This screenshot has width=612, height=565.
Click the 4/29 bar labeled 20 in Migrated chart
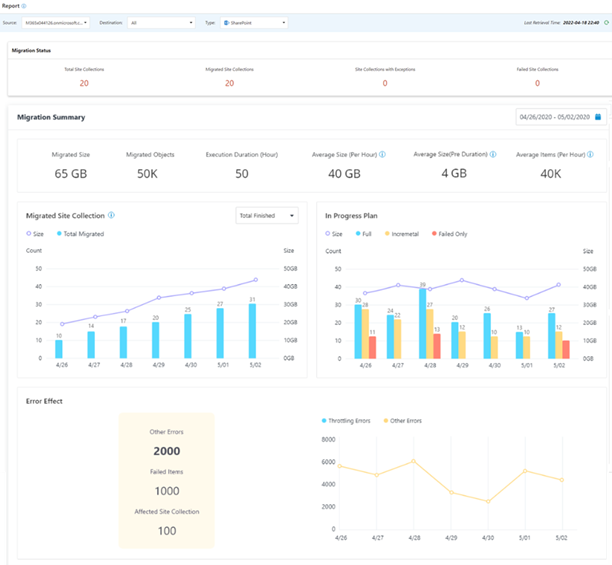(156, 340)
